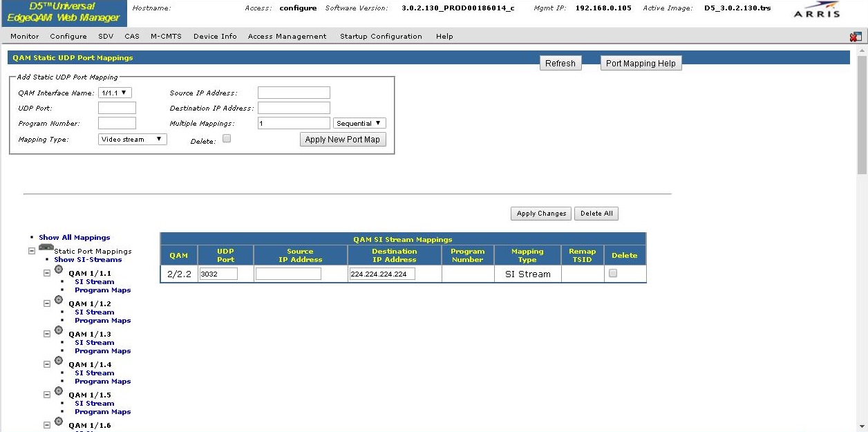Click the QAM 1/1.6 node icon
Image resolution: width=868 pixels, height=432 pixels.
point(59,422)
